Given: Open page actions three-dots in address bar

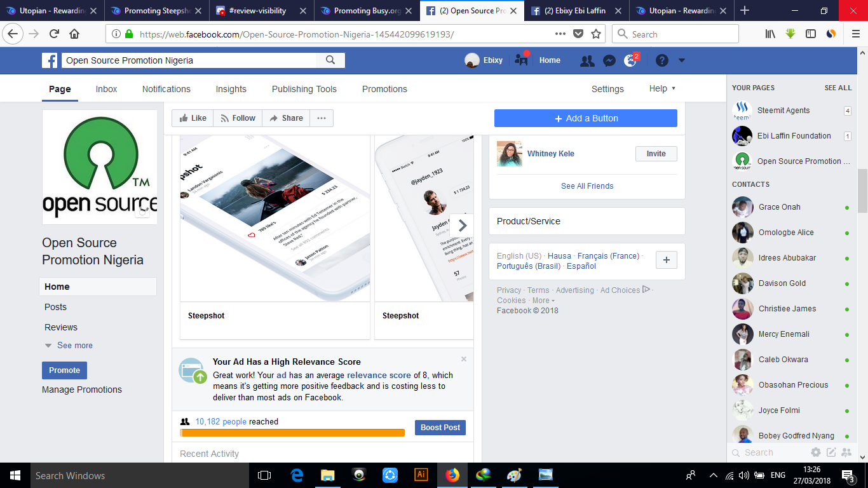Looking at the screenshot, I should [559, 34].
